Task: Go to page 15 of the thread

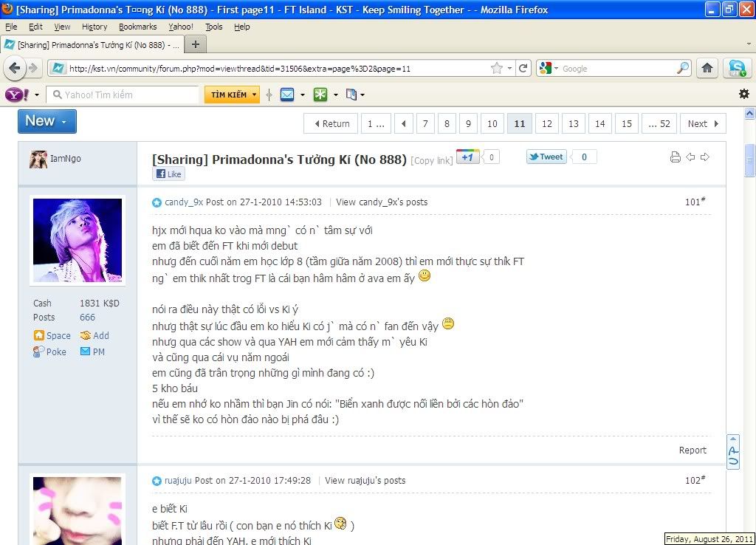Action: (626, 123)
